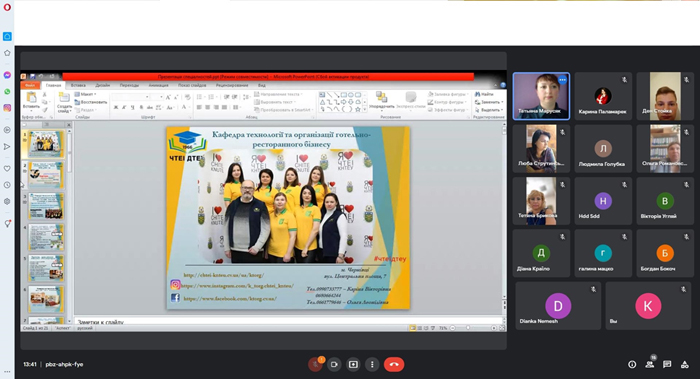Open options on Тетьяна Марусяк tile
This screenshot has height=379, width=700.
tap(562, 80)
